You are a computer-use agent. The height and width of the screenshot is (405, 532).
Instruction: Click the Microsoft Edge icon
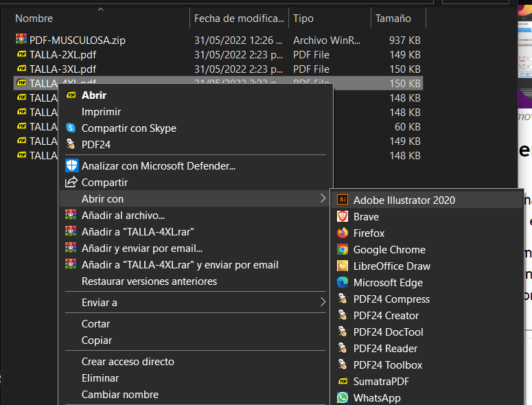(343, 282)
